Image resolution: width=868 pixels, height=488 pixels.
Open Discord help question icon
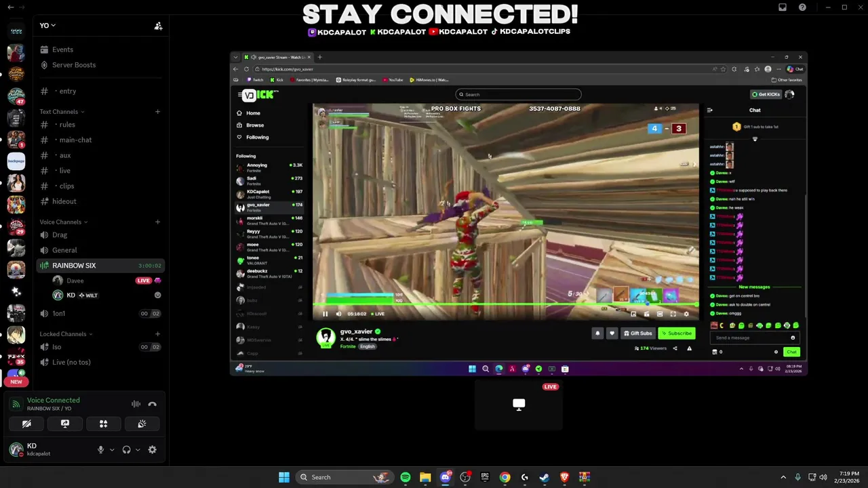802,7
